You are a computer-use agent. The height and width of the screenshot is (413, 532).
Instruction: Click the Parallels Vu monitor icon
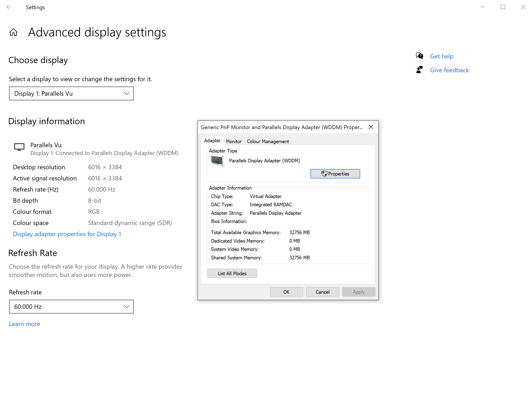19,147
